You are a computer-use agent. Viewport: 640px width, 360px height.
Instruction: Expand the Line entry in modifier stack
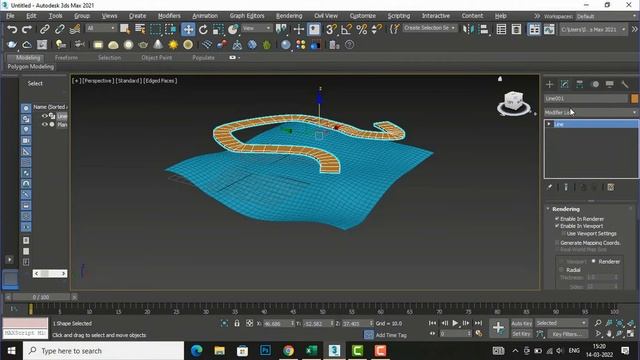coord(549,124)
